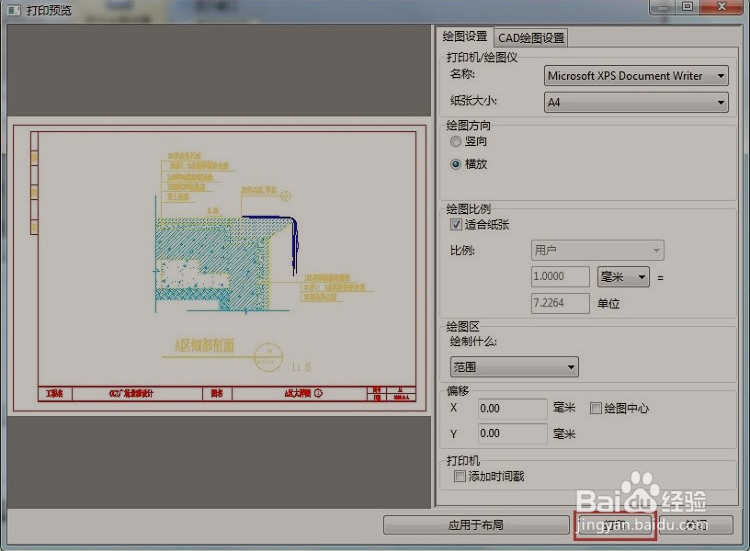
Task: Select the 竖向 orientation radio button
Action: tap(456, 141)
